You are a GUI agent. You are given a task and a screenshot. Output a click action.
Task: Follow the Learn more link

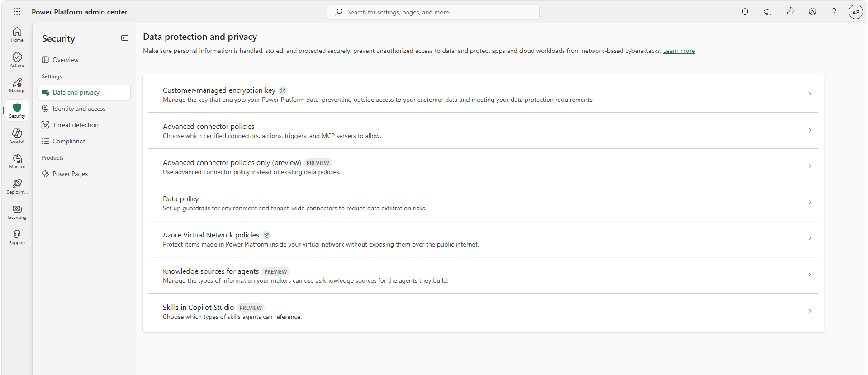(678, 51)
